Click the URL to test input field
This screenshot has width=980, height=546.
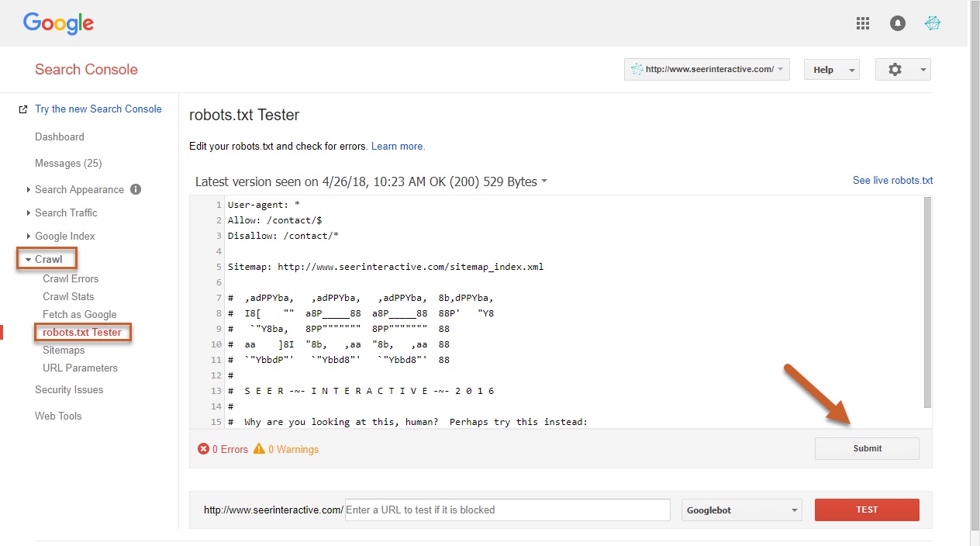pos(507,510)
